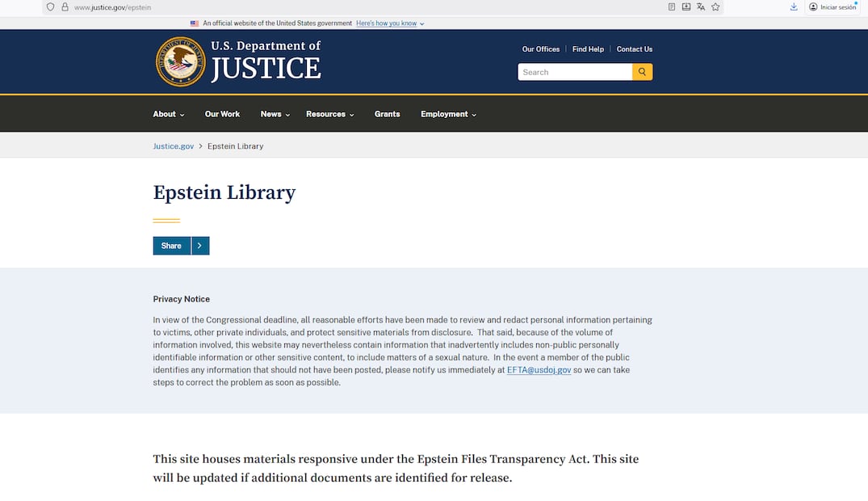Click inside the Search input field

click(573, 71)
